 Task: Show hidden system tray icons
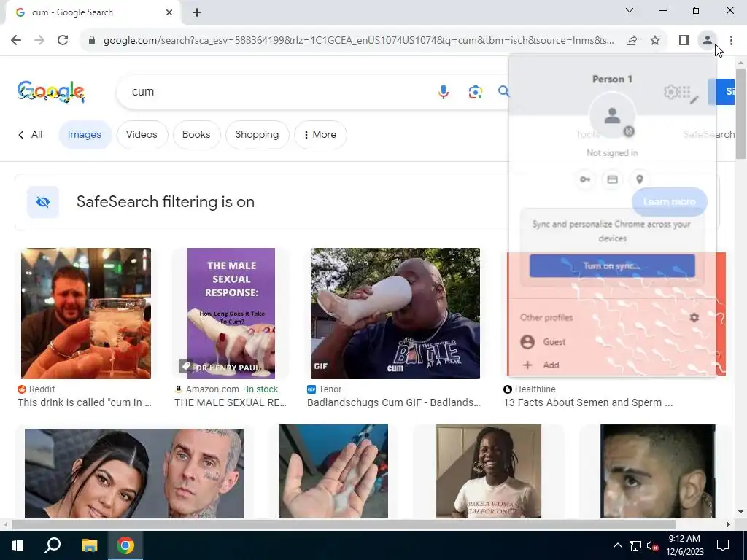click(617, 545)
